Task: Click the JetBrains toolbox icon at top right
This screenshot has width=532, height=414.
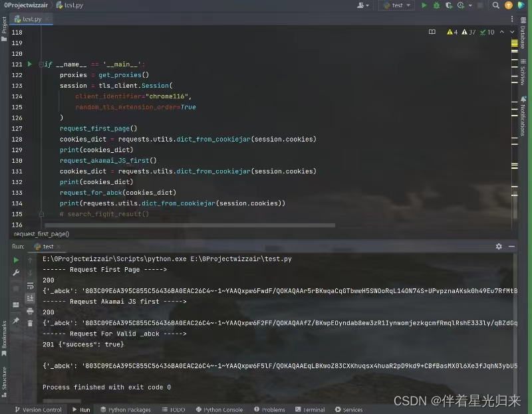Action: (521, 5)
